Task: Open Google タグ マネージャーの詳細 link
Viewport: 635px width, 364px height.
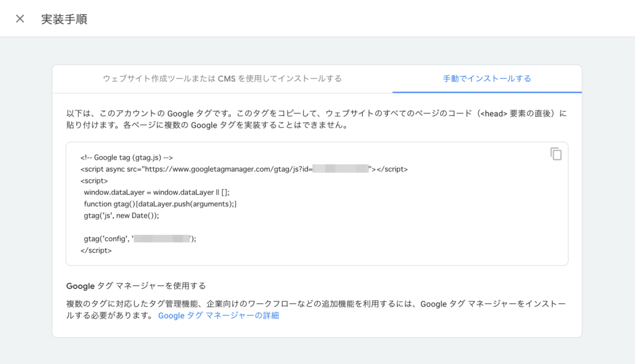Action: click(x=218, y=316)
